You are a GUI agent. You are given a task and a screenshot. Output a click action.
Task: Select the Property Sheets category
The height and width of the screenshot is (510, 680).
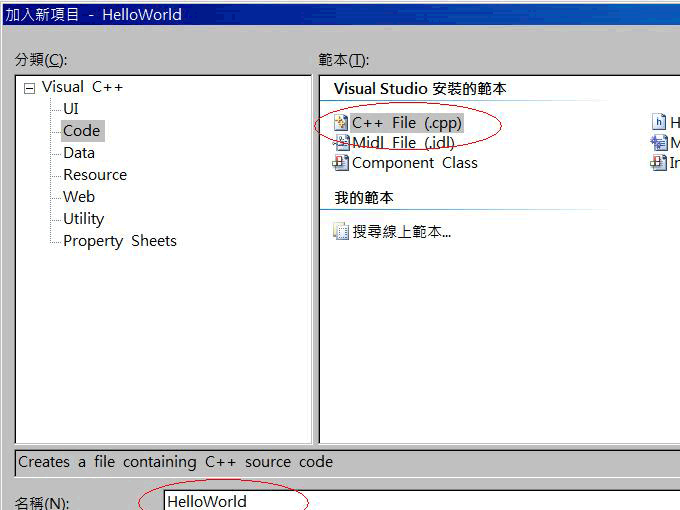[x=120, y=241]
